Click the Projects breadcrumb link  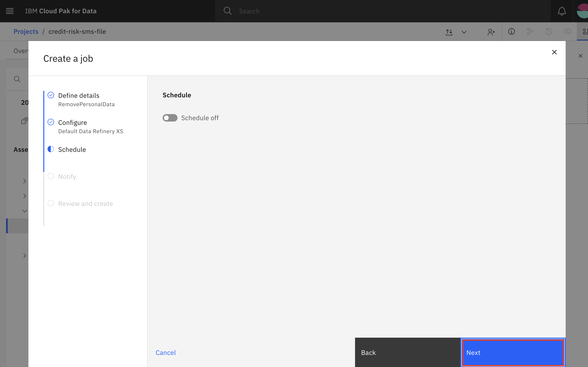25,31
